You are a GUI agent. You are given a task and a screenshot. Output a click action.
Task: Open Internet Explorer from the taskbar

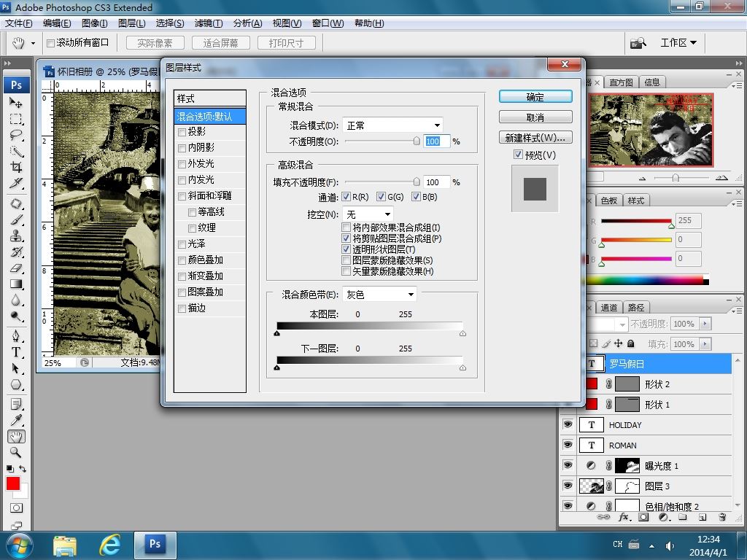pos(110,545)
